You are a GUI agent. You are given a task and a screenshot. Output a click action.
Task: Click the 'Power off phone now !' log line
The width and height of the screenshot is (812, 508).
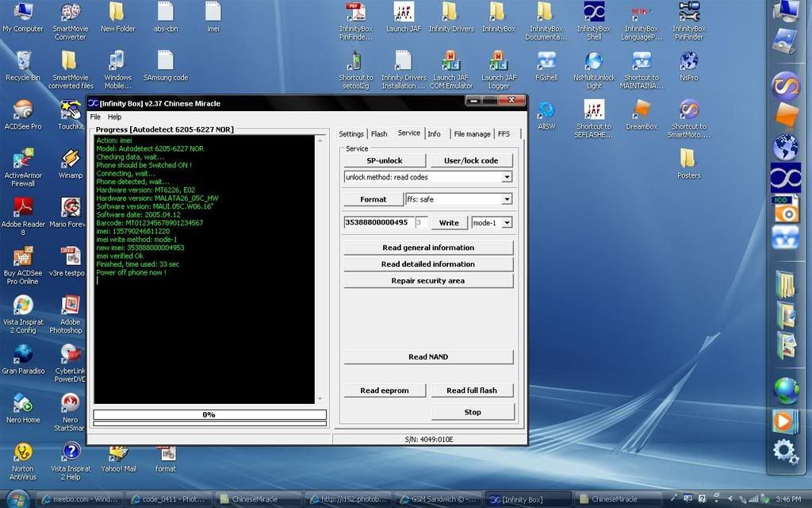pos(131,273)
